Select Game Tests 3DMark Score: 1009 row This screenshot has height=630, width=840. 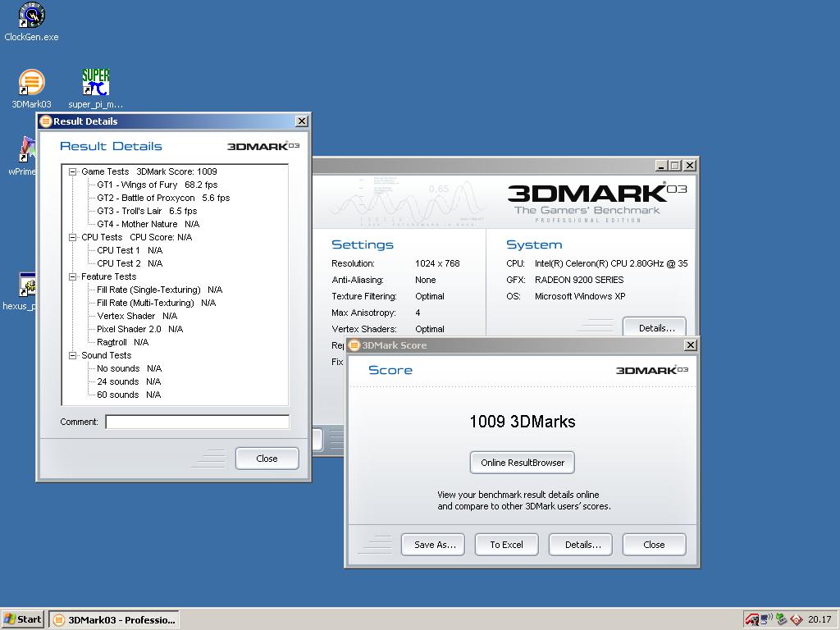coord(149,171)
